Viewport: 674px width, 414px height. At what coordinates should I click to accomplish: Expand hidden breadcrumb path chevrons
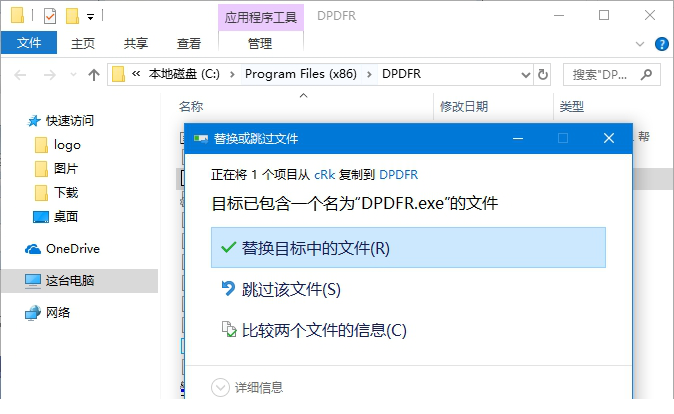pyautogui.click(x=136, y=74)
